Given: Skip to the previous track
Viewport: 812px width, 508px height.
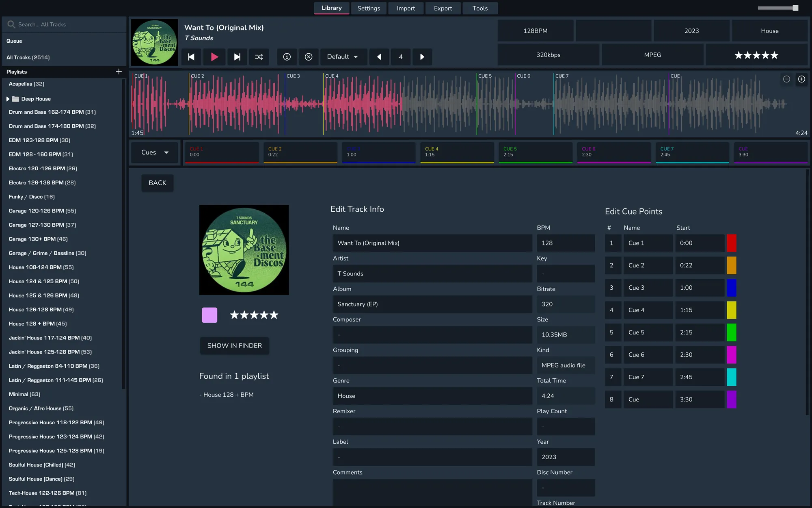Looking at the screenshot, I should [191, 57].
